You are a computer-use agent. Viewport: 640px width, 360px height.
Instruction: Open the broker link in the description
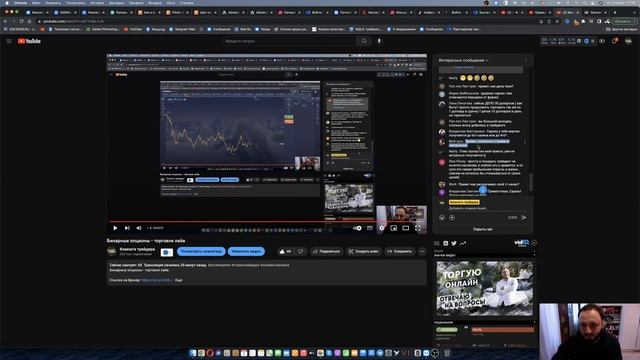coord(156,280)
